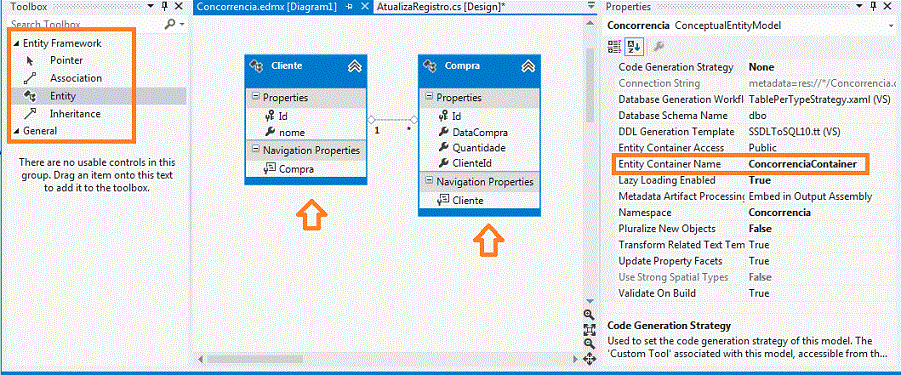Sort properties alphabetically with A-Z icon

tap(635, 47)
